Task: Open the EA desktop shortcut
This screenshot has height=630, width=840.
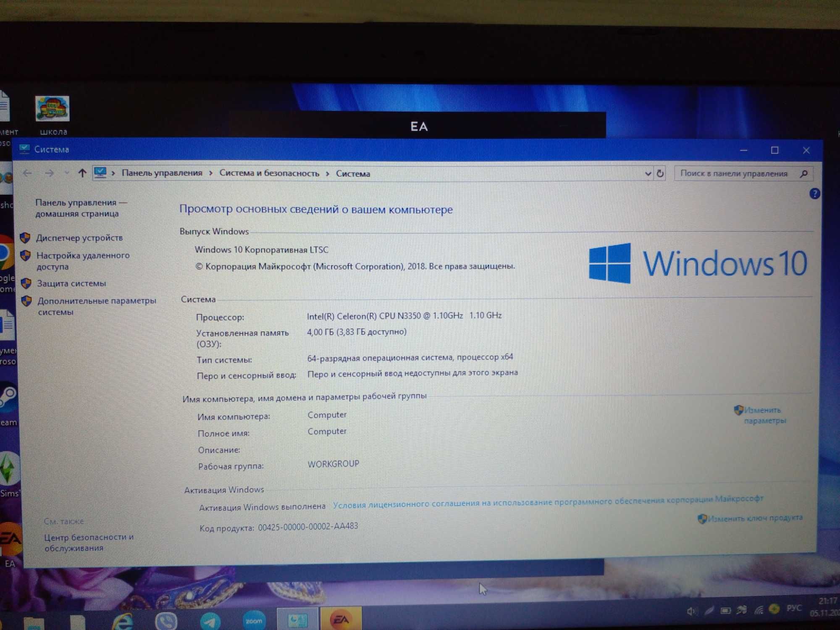Action: point(10,545)
